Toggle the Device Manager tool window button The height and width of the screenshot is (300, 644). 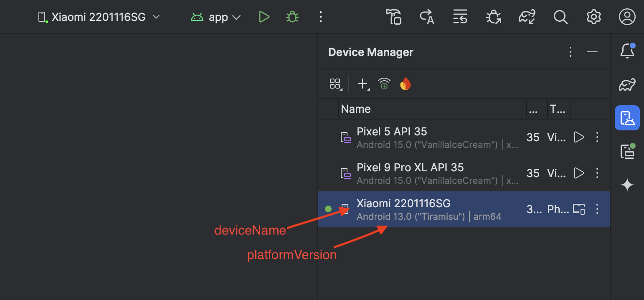tap(627, 118)
